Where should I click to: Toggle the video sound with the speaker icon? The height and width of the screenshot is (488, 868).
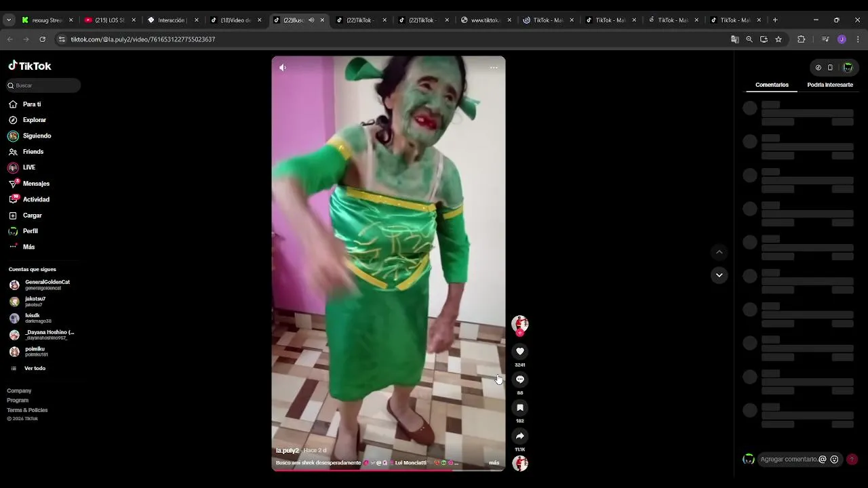tap(283, 67)
